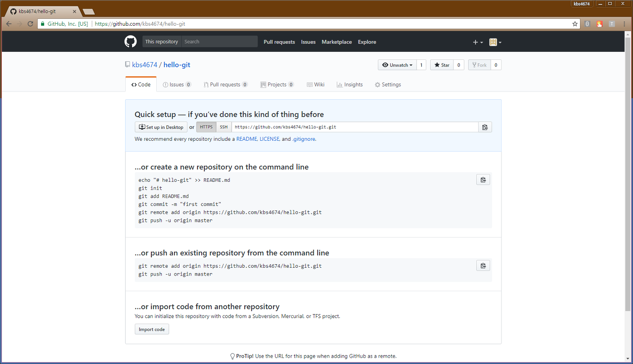Viewport: 633px width, 364px height.
Task: Click the Fork button
Action: pos(479,65)
